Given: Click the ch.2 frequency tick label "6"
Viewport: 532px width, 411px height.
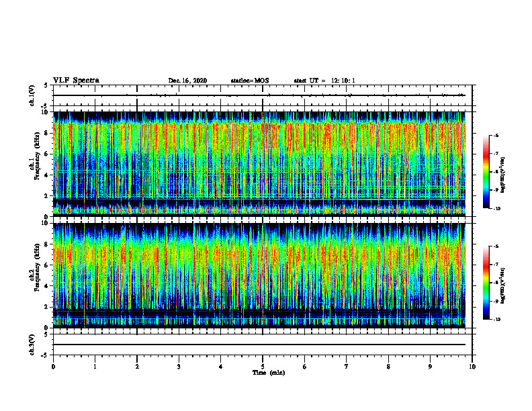Looking at the screenshot, I should point(47,265).
